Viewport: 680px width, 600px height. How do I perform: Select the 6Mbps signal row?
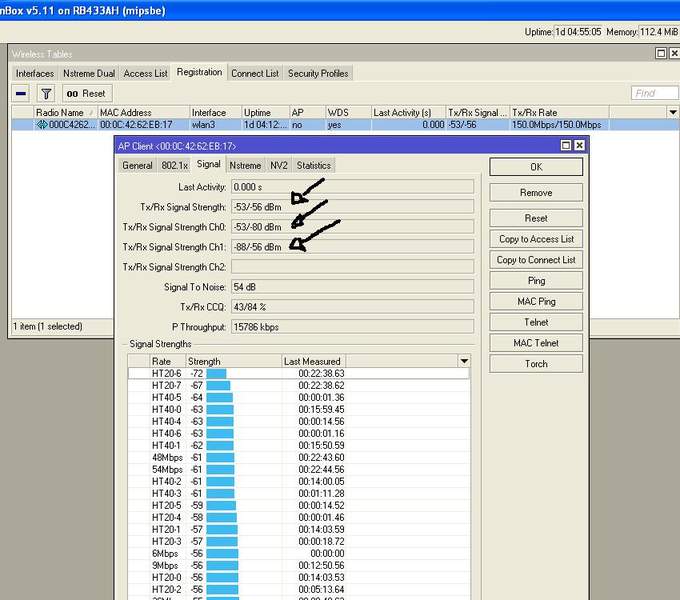[299, 553]
